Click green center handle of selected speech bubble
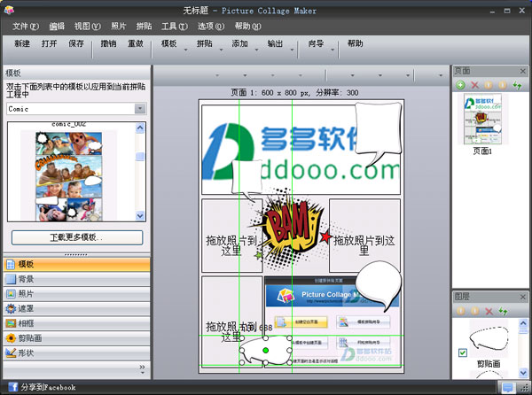The height and width of the screenshot is (395, 532). pos(266,351)
